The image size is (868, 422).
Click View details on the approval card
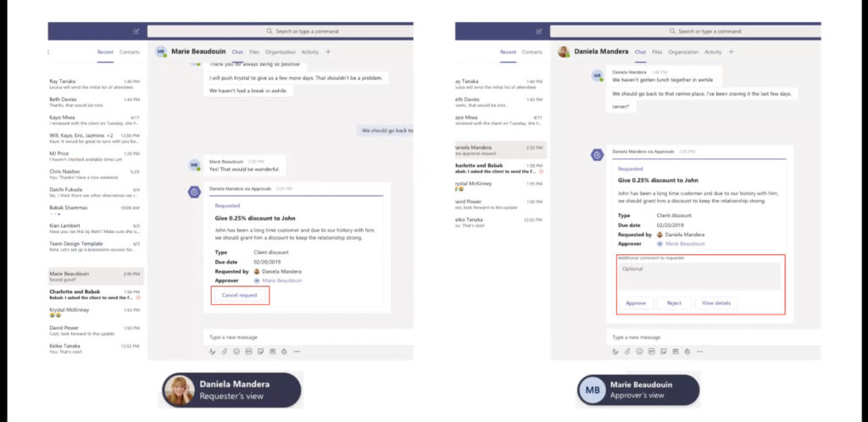coord(717,303)
